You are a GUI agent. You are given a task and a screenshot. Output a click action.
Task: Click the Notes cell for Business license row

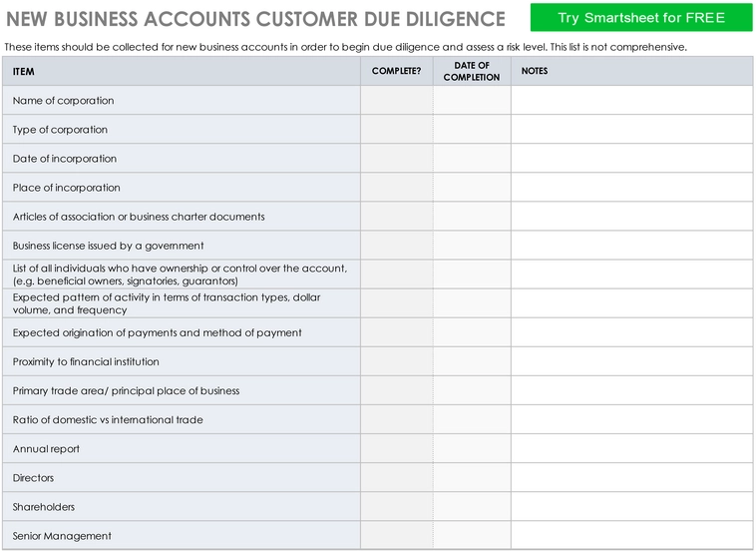(x=632, y=246)
